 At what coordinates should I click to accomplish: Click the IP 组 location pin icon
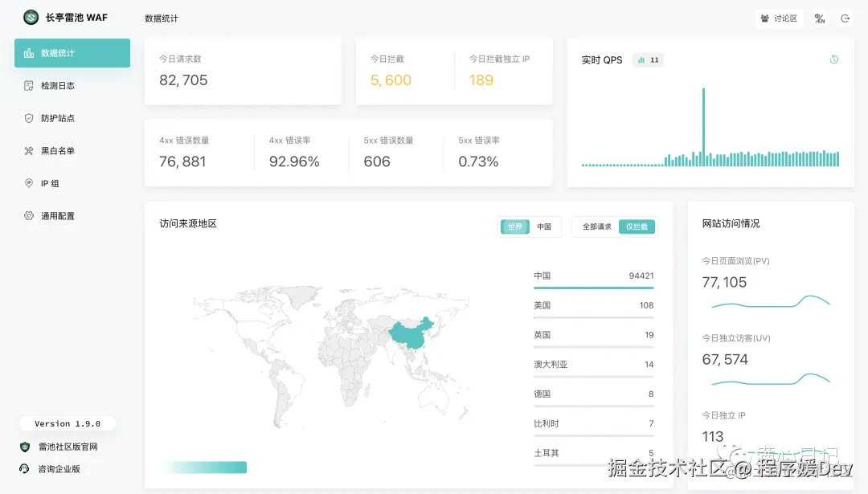[x=29, y=183]
